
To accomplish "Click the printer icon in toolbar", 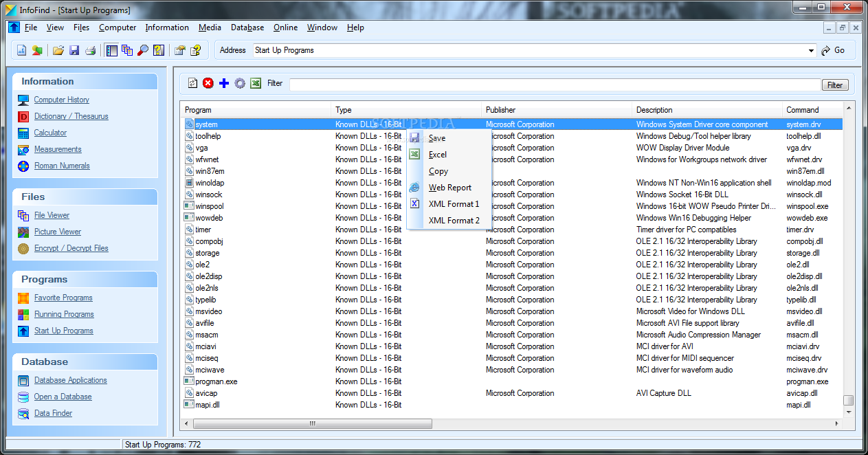I will click(90, 50).
